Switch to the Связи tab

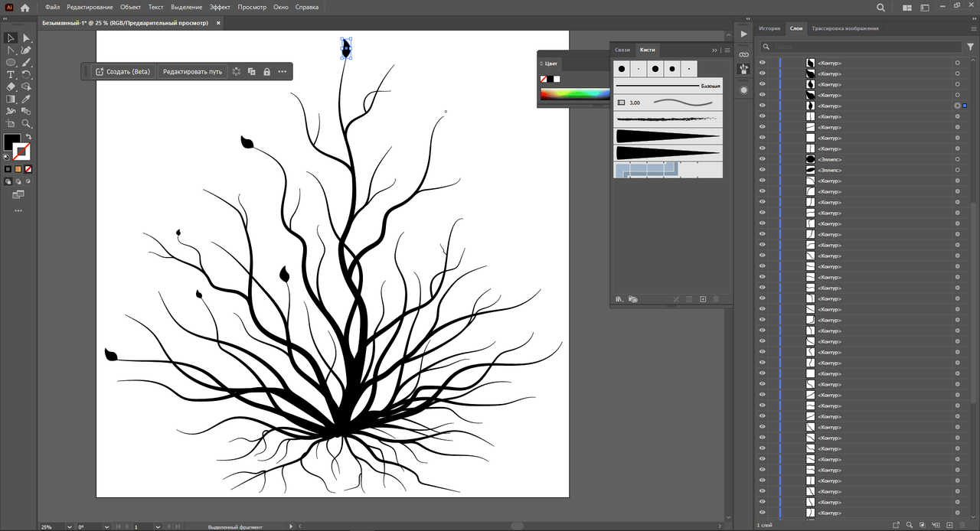pos(622,50)
